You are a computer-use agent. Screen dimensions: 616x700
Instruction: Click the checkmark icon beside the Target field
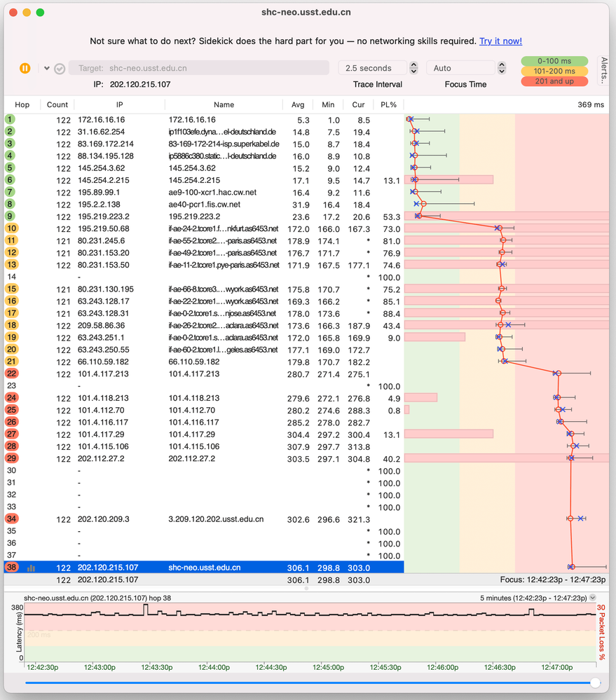pos(60,69)
